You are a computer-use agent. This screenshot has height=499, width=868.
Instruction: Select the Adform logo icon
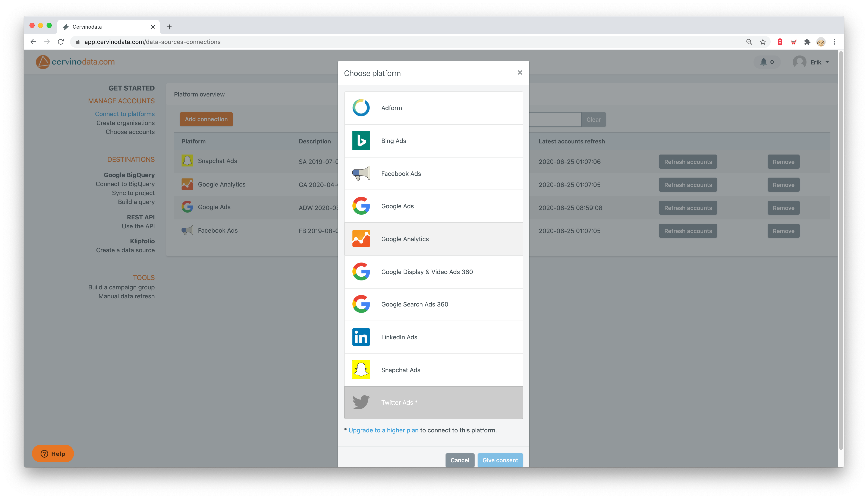[361, 108]
